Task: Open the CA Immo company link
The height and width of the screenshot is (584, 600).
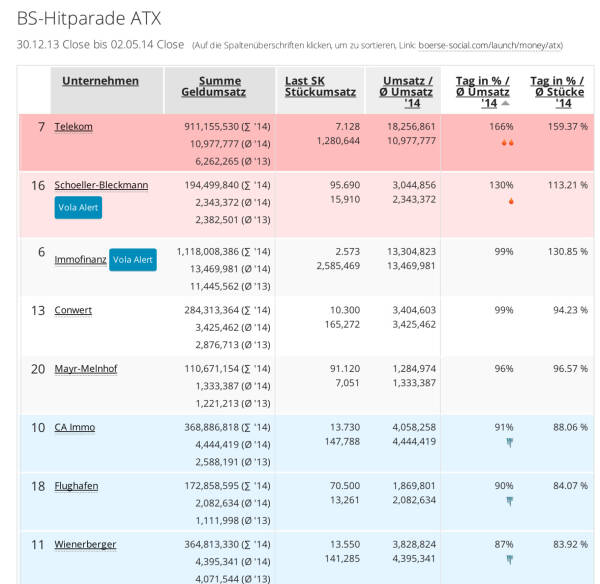Action: (x=75, y=427)
